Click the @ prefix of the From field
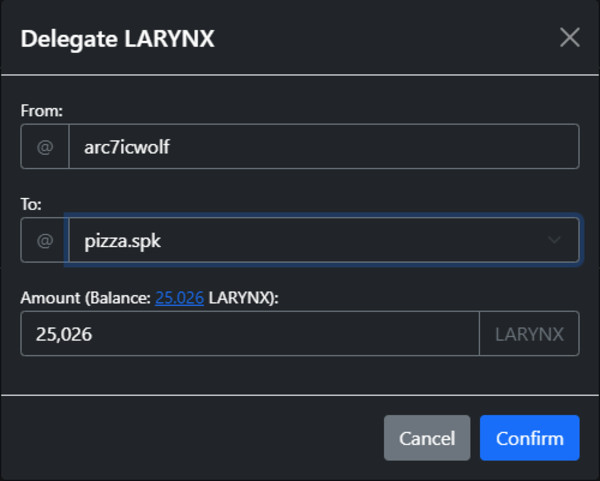Image resolution: width=600 pixels, height=481 pixels. pos(45,146)
